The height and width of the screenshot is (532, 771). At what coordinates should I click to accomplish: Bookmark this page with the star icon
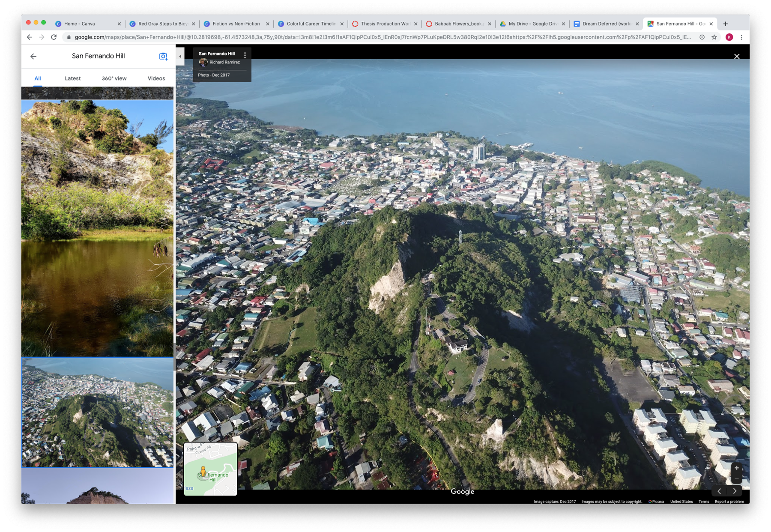point(714,37)
